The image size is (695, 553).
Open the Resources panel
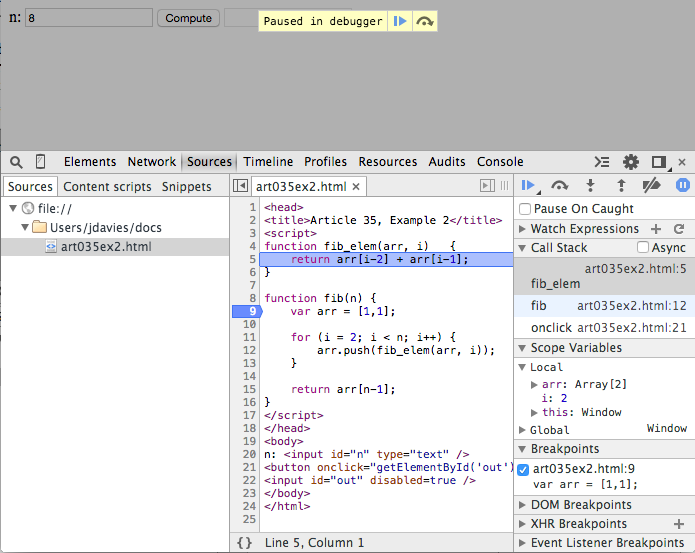[388, 162]
